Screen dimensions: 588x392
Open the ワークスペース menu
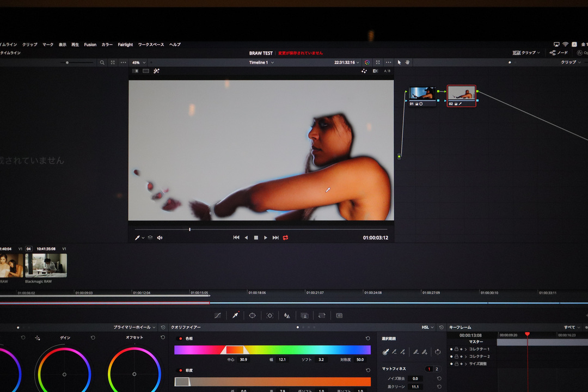pyautogui.click(x=151, y=45)
